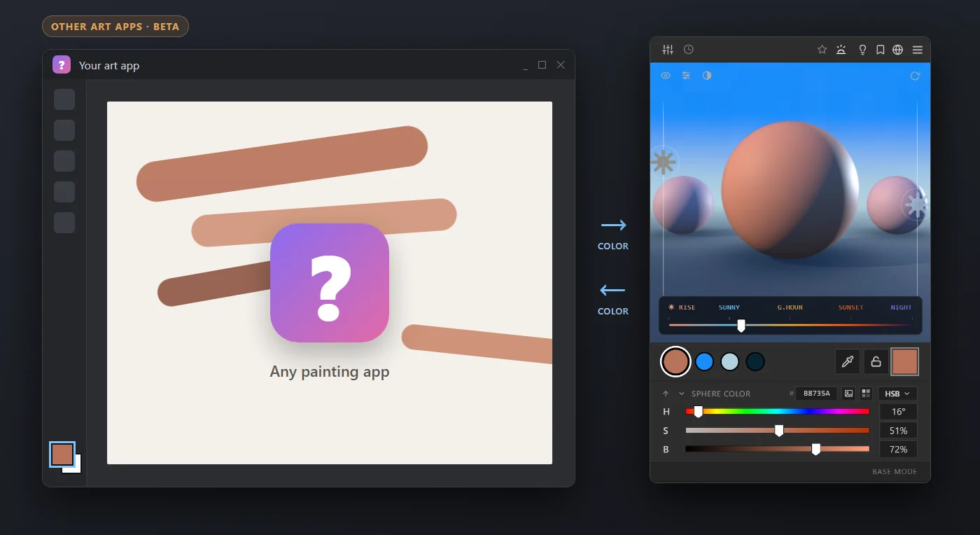Click the square terracotta result swatch

904,361
